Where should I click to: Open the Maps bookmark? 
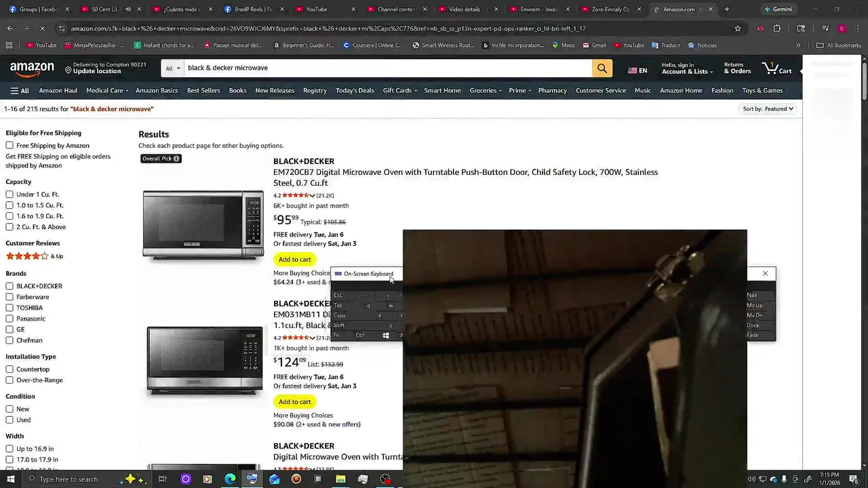[563, 45]
